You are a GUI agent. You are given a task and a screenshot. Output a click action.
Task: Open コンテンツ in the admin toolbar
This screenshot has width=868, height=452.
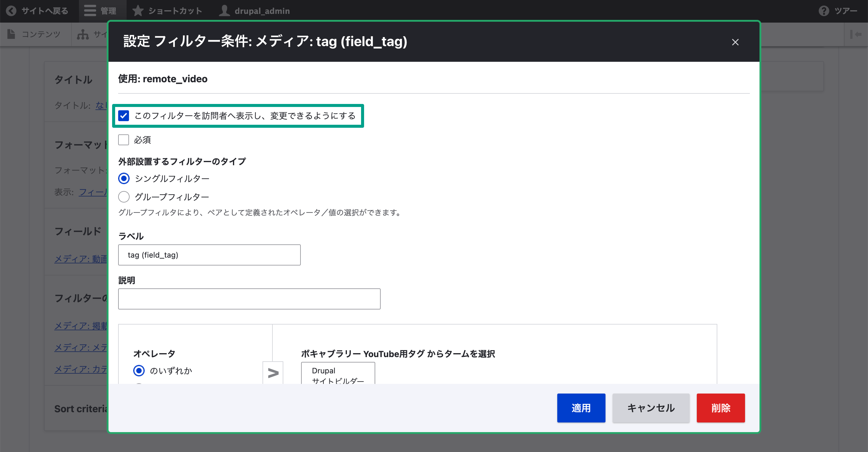coord(34,34)
